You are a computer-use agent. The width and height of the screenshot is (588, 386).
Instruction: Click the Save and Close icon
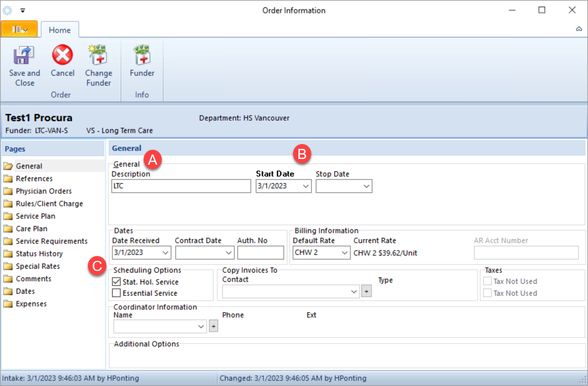tap(24, 55)
